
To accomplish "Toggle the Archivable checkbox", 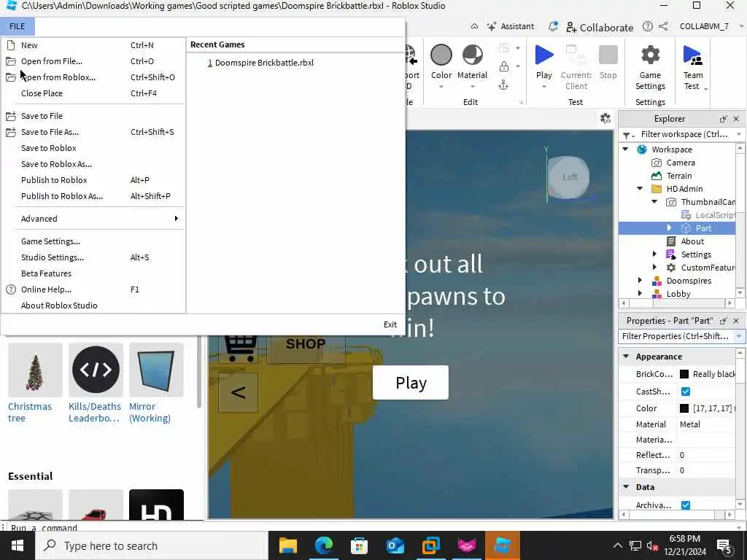I will (x=686, y=505).
